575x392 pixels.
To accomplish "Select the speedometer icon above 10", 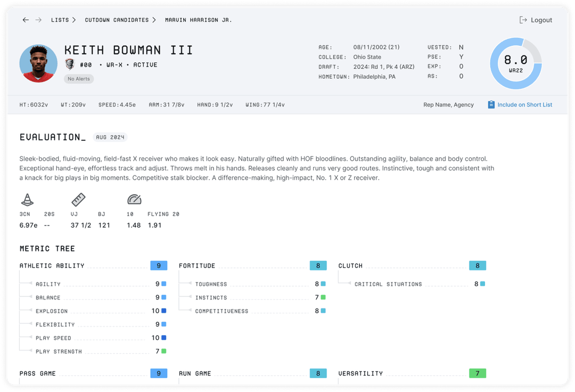I will [134, 200].
